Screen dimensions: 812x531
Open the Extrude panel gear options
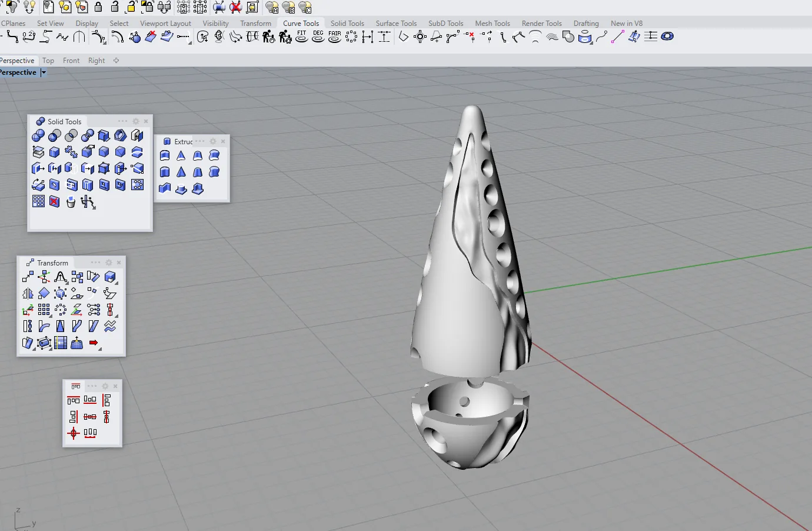(x=213, y=141)
